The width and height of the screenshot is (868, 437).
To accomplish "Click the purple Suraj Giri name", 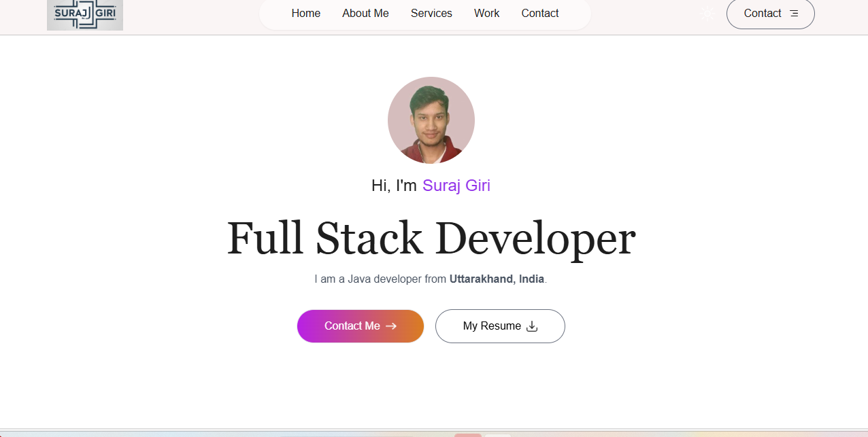I will pyautogui.click(x=456, y=186).
